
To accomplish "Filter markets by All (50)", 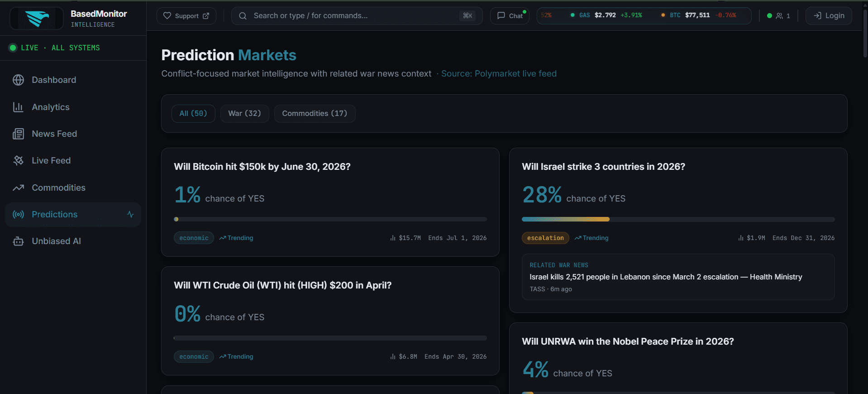I will pos(193,114).
